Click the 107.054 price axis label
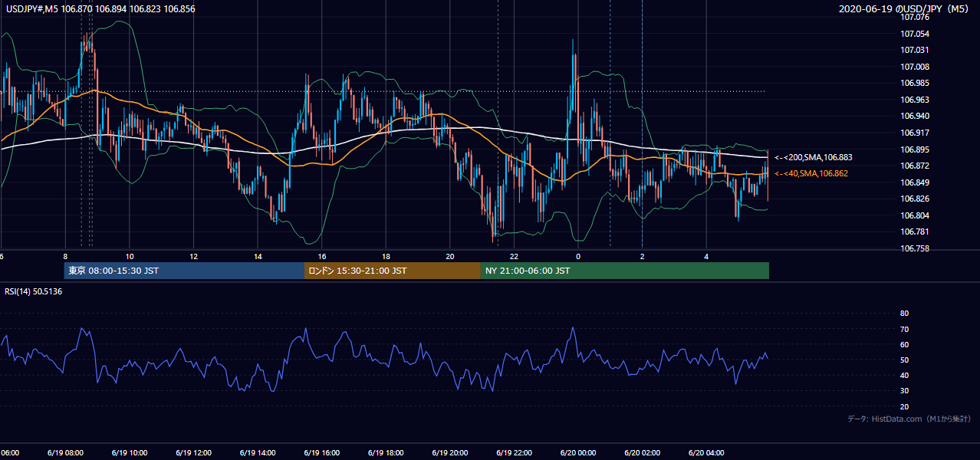Screen dimensions: 980x460 click(915, 34)
